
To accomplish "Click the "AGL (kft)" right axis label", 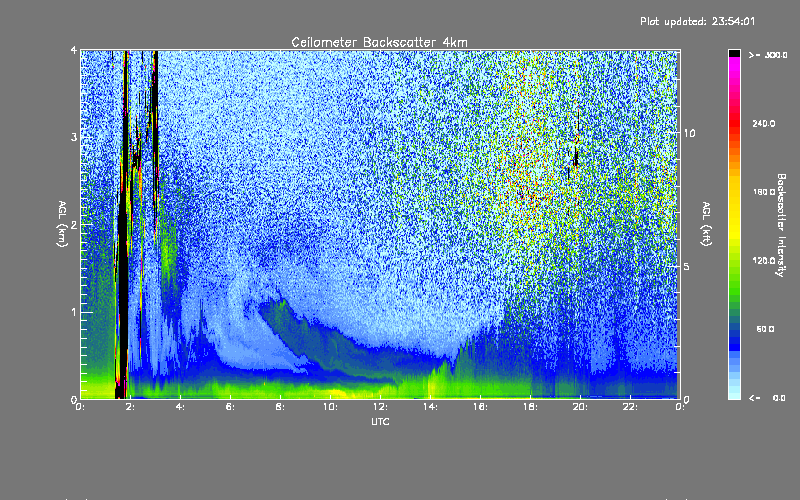I will pyautogui.click(x=706, y=224).
